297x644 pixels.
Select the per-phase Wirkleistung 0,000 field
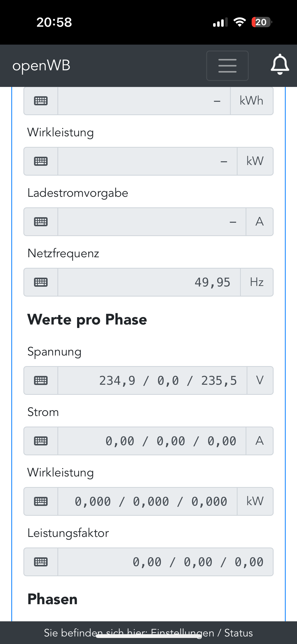147,501
